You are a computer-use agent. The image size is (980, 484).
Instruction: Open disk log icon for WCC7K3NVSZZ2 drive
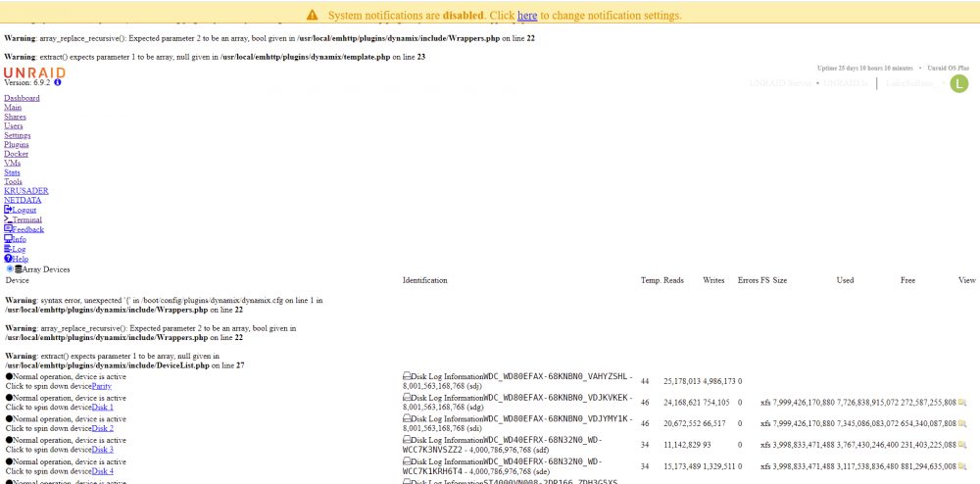[407, 440]
